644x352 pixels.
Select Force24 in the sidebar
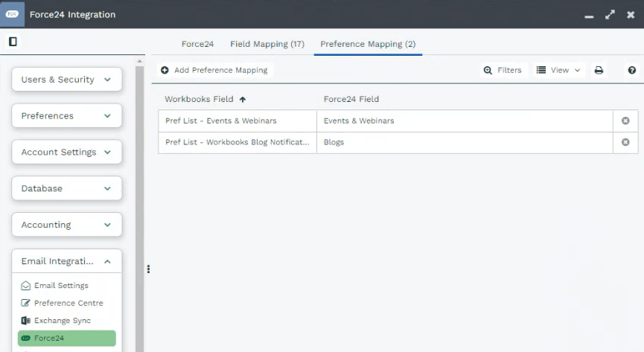(67, 338)
